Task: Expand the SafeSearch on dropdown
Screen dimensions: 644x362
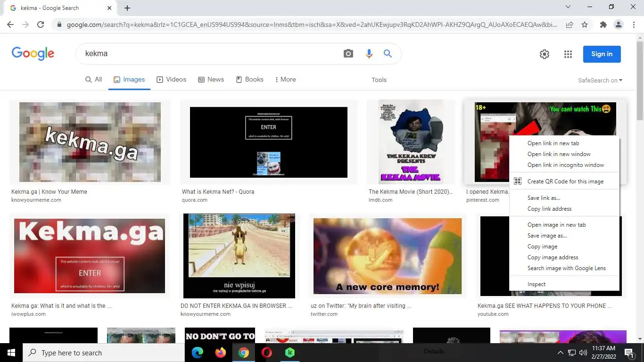Action: 600,80
